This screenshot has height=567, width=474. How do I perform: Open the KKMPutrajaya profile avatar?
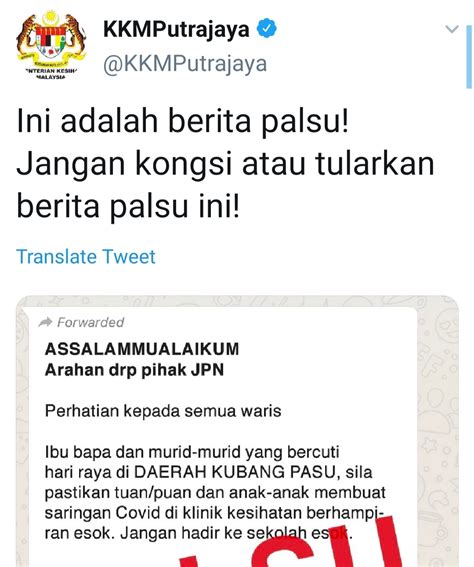[x=51, y=45]
